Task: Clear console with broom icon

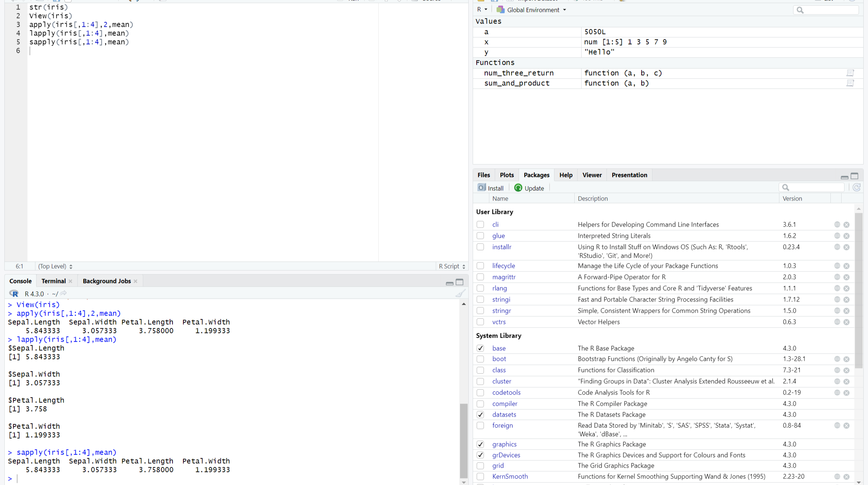Action: (x=460, y=294)
